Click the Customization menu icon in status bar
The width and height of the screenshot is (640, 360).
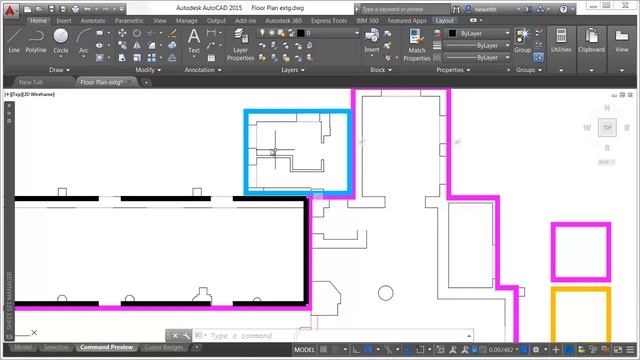pyautogui.click(x=630, y=350)
